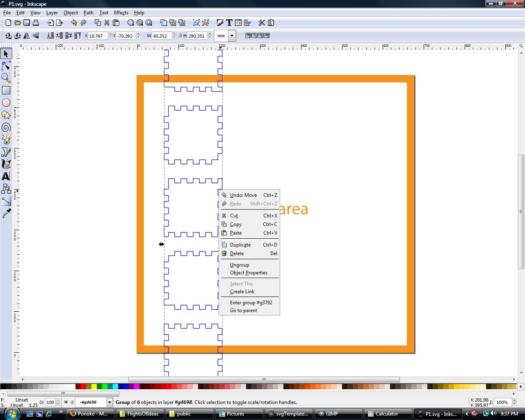Increase height H spinner value

(x=210, y=34)
